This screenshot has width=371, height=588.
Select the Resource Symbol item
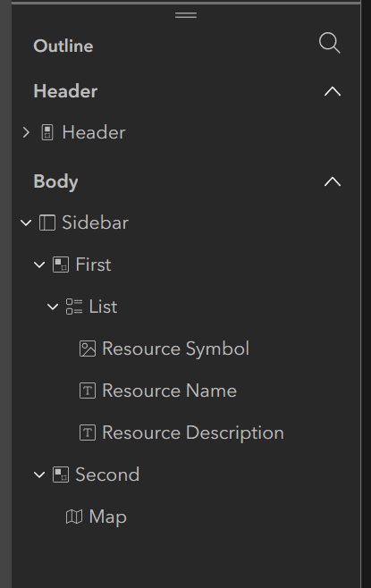click(175, 349)
